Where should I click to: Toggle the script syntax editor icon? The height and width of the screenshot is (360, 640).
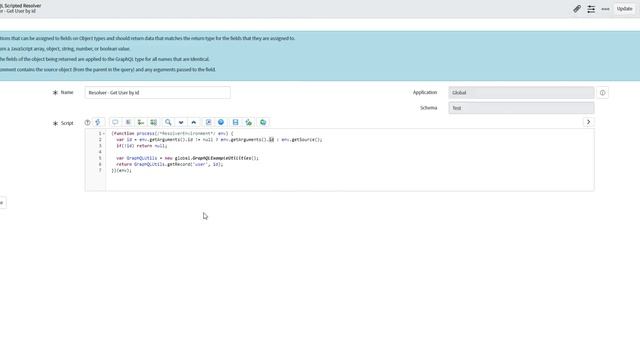coord(98,122)
